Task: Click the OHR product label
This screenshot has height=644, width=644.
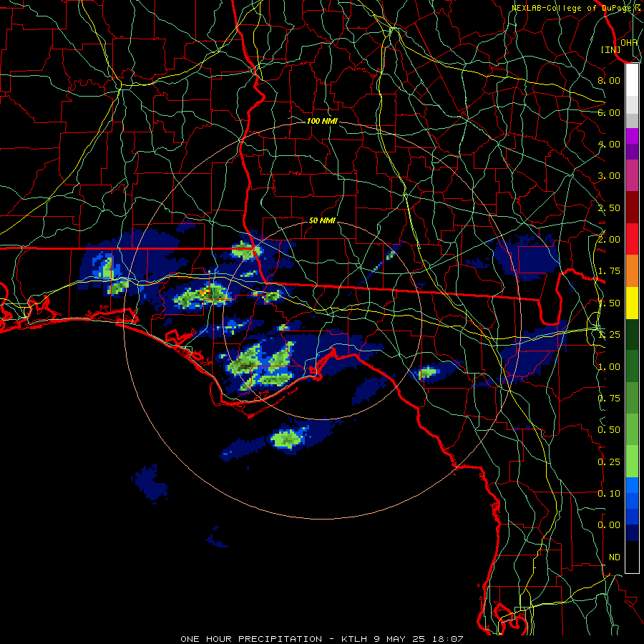Action: tap(629, 42)
